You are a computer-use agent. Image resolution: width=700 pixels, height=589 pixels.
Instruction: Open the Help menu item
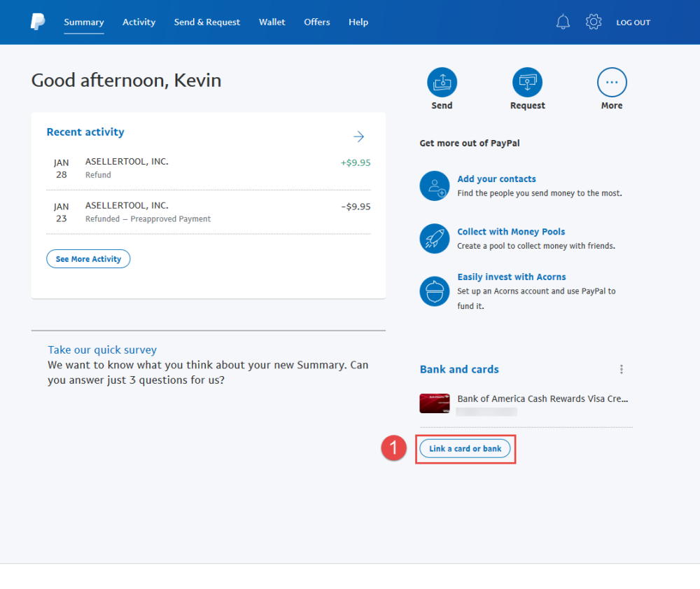coord(358,22)
